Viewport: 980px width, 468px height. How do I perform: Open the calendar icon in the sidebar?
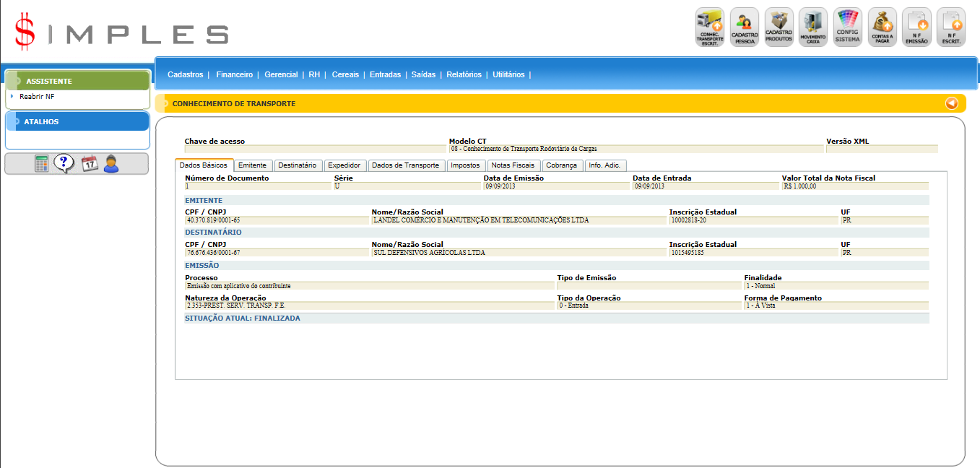coord(89,164)
